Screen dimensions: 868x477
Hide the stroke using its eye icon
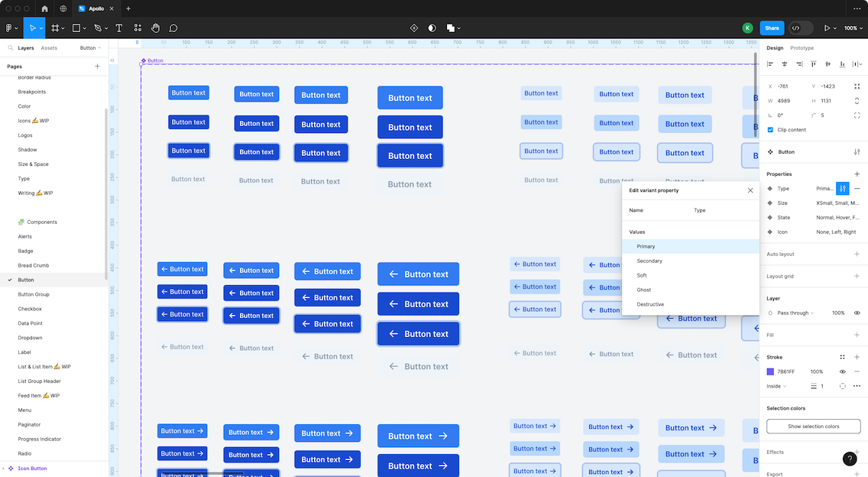pyautogui.click(x=843, y=372)
